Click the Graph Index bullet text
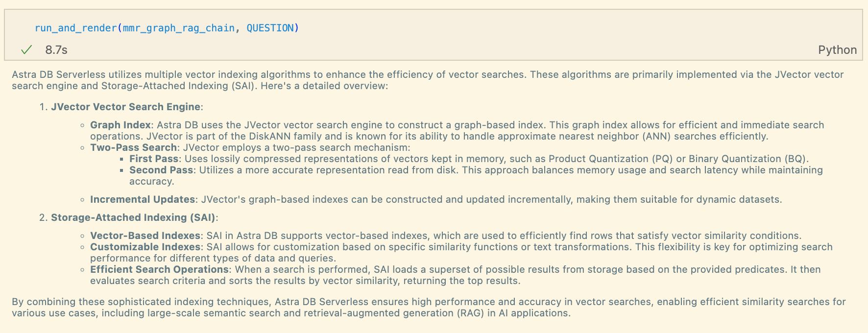Screen dimensions: 868x333 click(120, 125)
